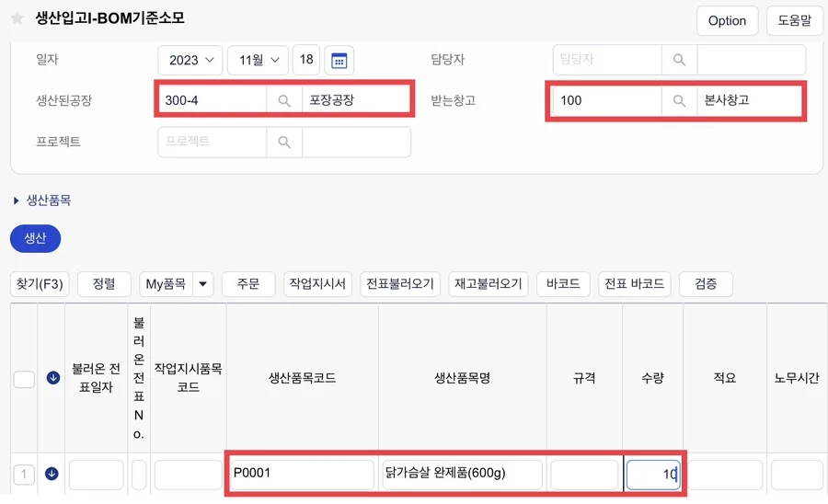
Task: Click the favorite star icon beside title
Action: coord(17,18)
